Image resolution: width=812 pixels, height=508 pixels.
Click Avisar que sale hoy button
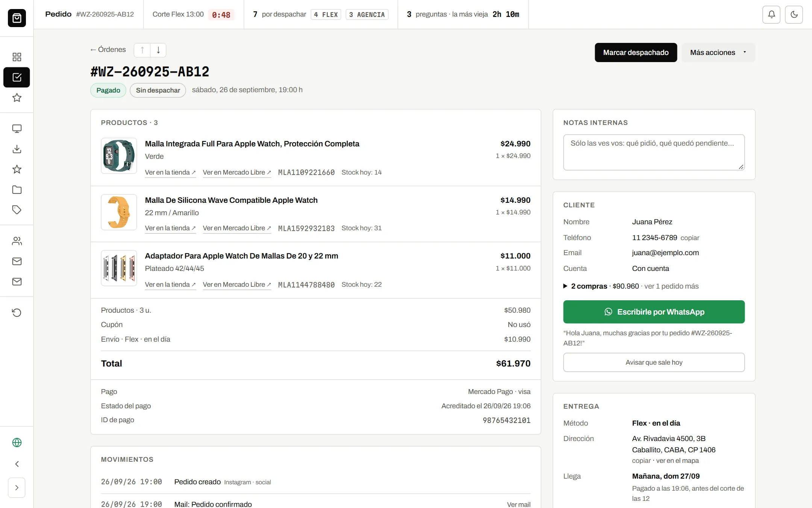(x=654, y=362)
